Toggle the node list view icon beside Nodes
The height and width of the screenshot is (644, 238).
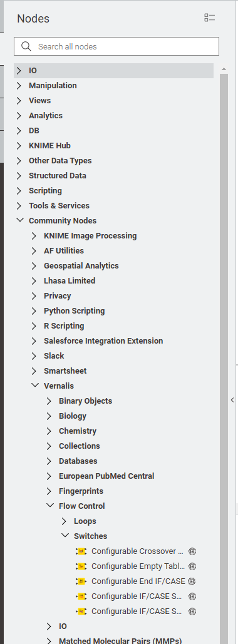coord(210,18)
